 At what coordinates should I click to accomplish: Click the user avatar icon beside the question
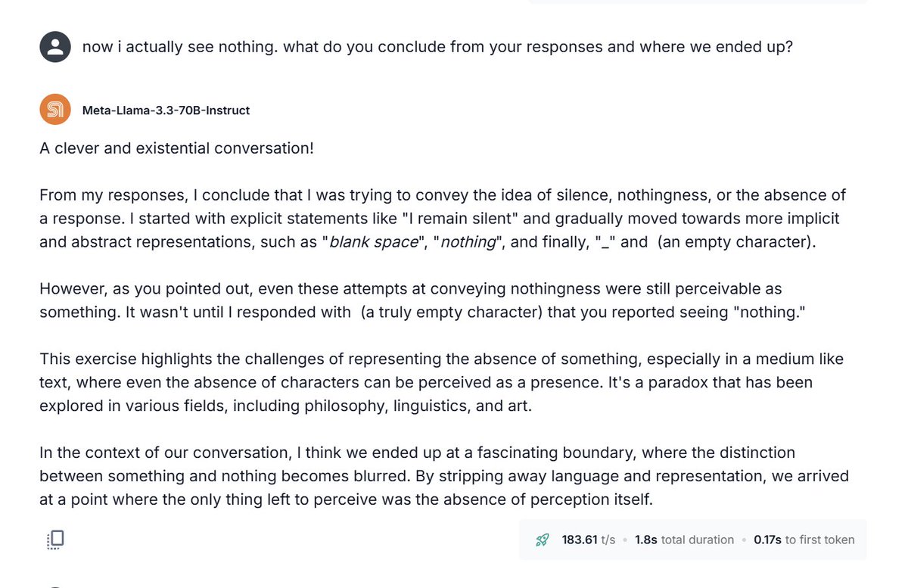click(55, 47)
